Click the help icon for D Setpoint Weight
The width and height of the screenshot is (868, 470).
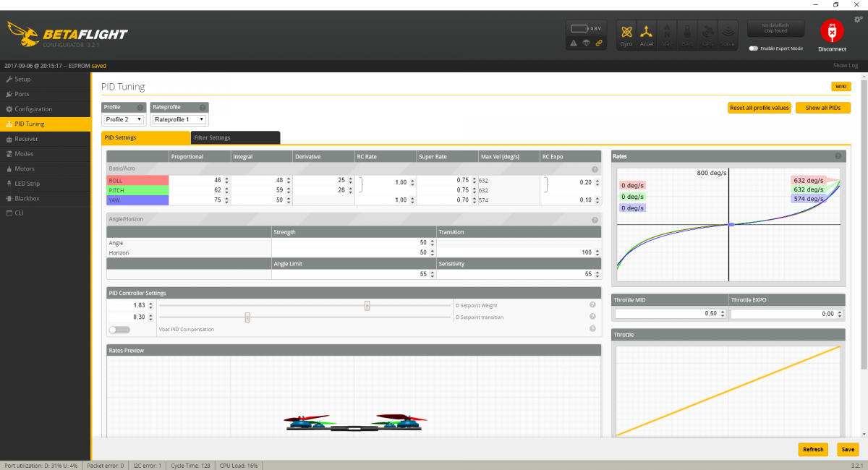click(592, 305)
